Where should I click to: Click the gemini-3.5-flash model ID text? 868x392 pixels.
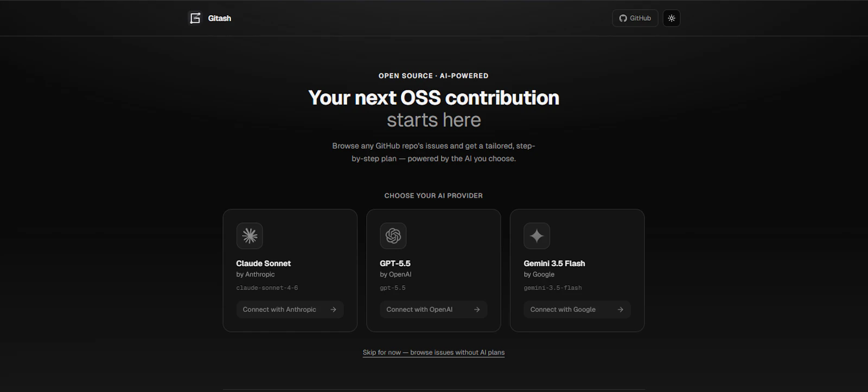click(x=553, y=288)
